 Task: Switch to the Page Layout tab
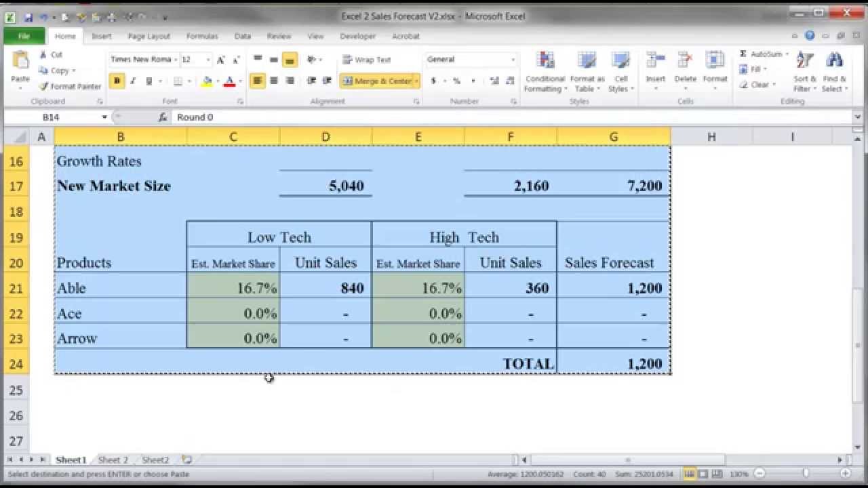pyautogui.click(x=149, y=36)
